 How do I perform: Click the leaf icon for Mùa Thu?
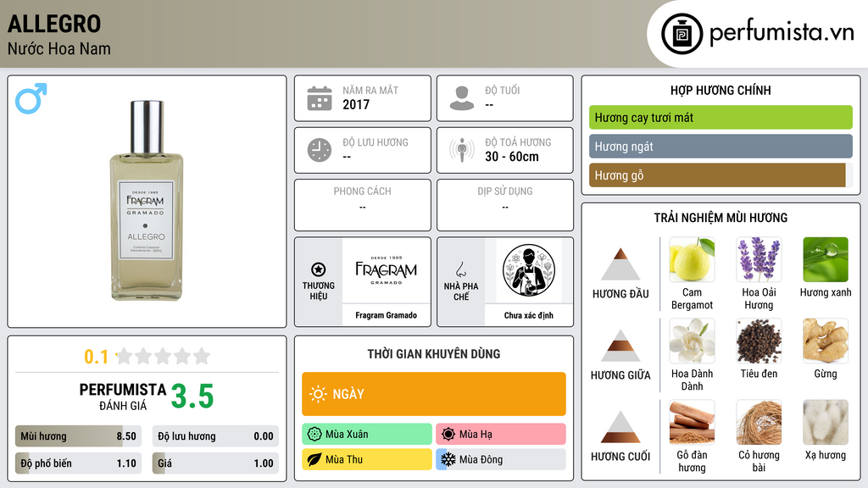pos(314,459)
